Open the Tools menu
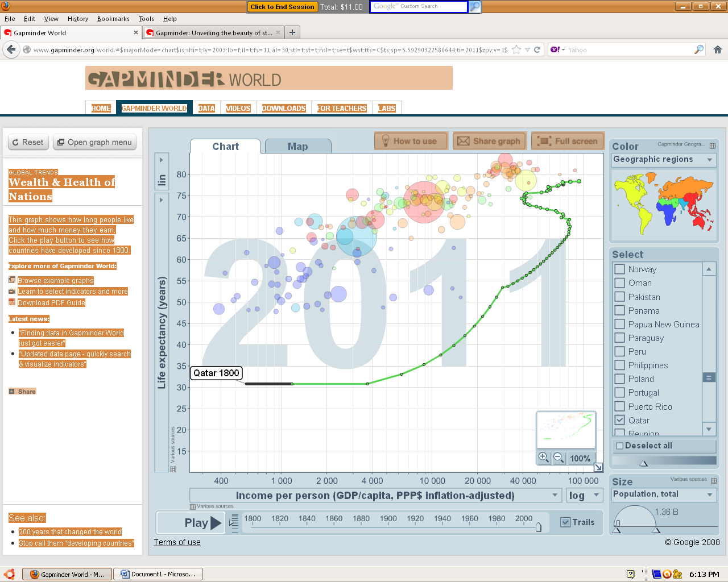The height and width of the screenshot is (582, 728). (146, 19)
